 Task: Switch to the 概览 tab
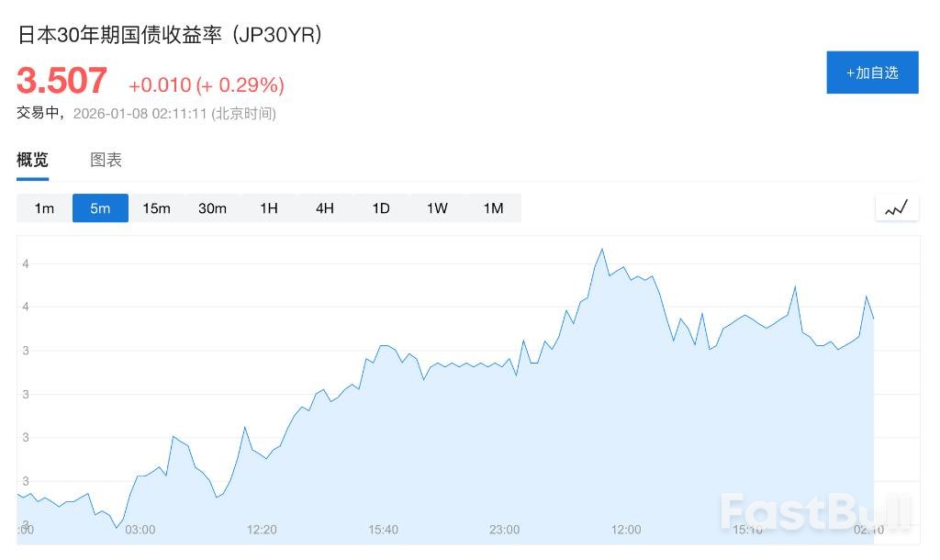(32, 160)
